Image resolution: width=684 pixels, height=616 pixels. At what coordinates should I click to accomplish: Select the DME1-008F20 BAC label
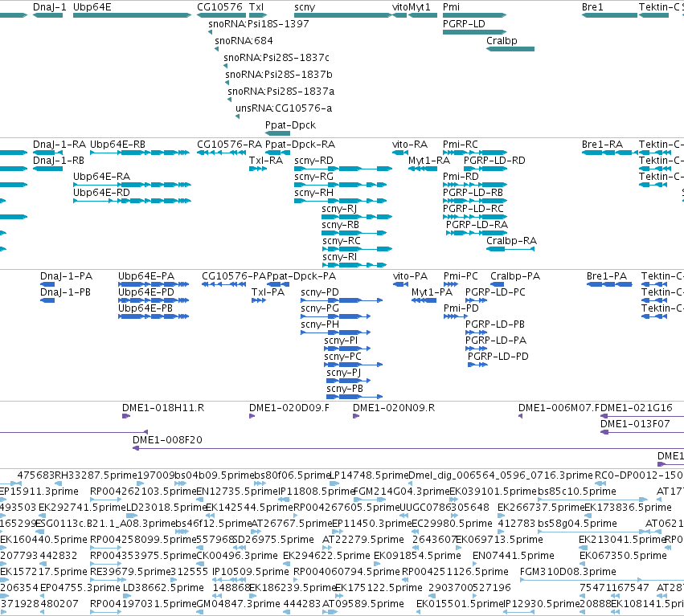(167, 440)
